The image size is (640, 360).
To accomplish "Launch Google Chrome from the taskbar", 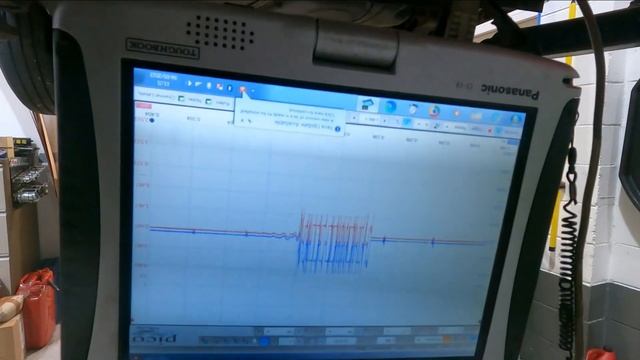I will pyautogui.click(x=434, y=110).
